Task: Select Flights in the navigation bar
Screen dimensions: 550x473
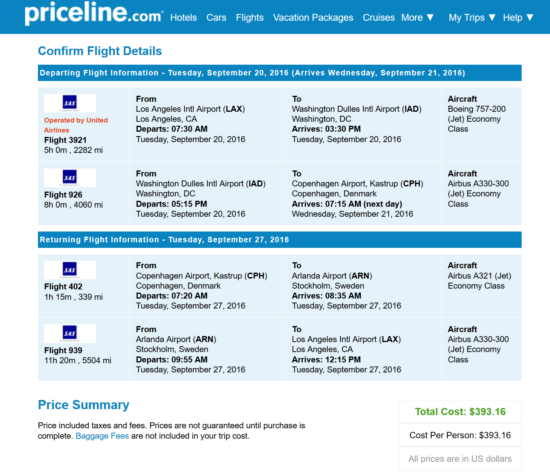Action: pyautogui.click(x=249, y=18)
